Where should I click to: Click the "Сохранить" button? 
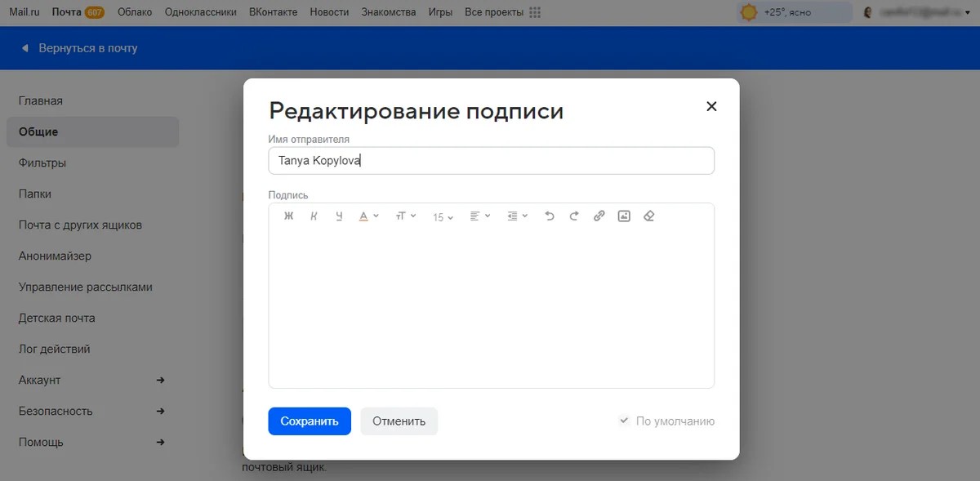point(310,421)
